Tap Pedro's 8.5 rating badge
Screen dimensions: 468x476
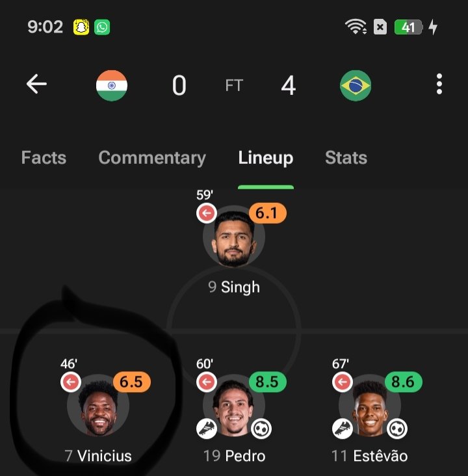(267, 382)
